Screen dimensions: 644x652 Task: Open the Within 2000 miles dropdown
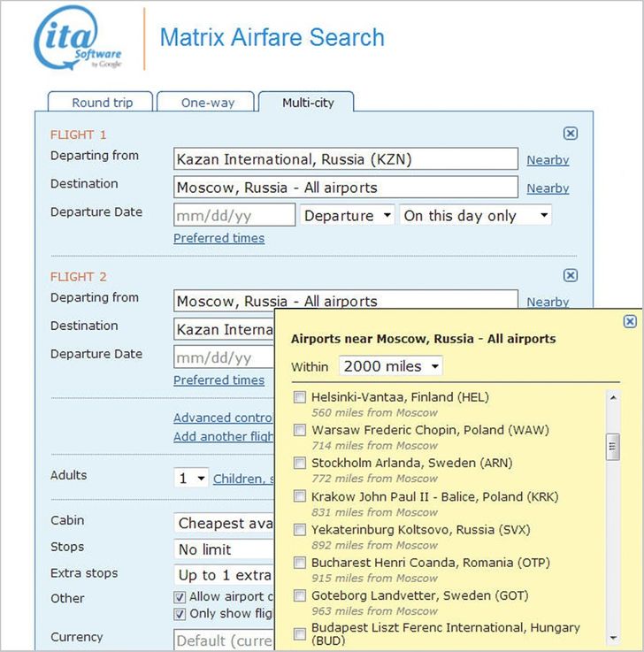click(x=390, y=366)
